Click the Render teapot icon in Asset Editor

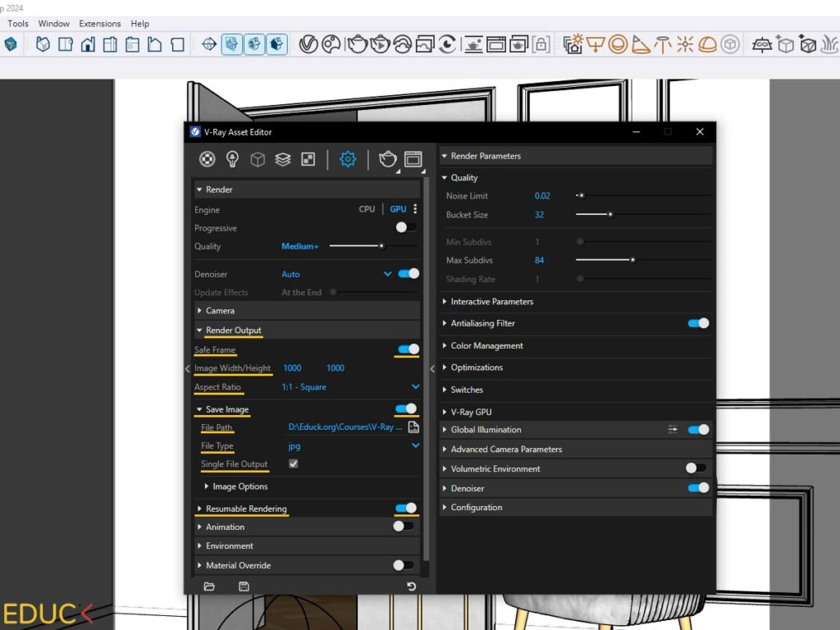coord(387,159)
